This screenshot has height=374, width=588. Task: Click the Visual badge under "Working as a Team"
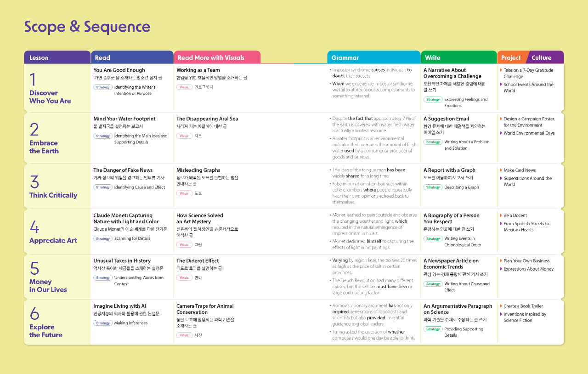click(184, 87)
